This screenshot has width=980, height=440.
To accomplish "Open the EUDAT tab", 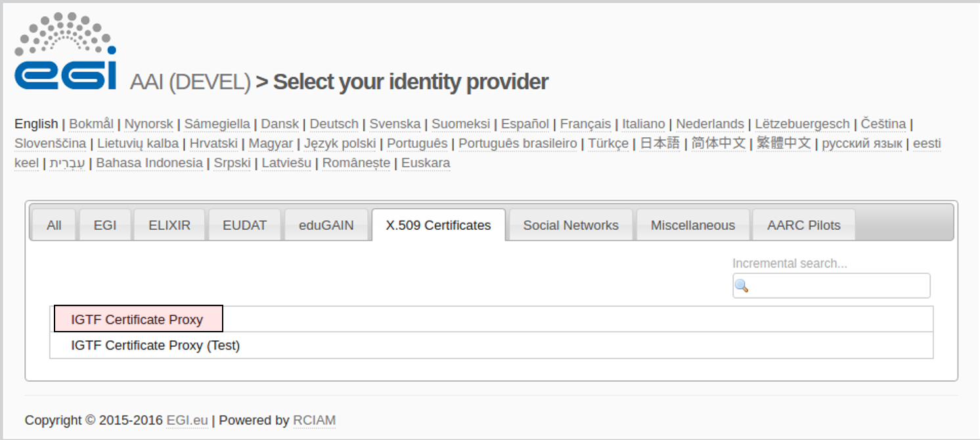I will click(x=244, y=225).
